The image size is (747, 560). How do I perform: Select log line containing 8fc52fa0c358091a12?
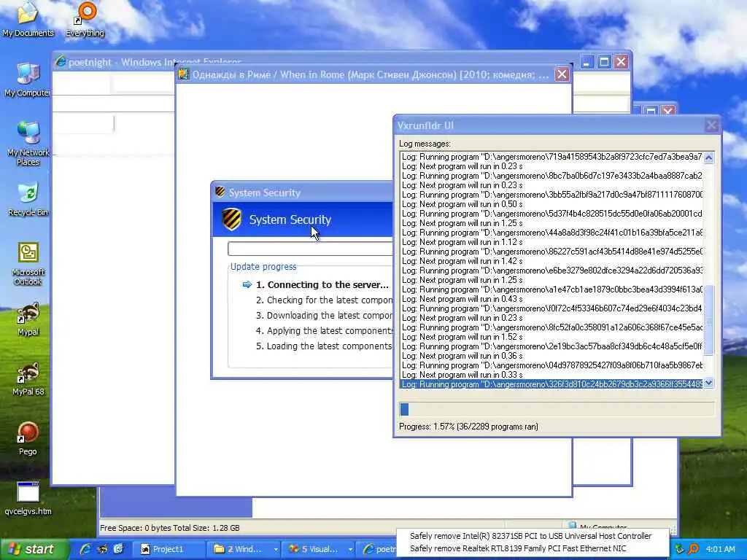click(x=552, y=327)
